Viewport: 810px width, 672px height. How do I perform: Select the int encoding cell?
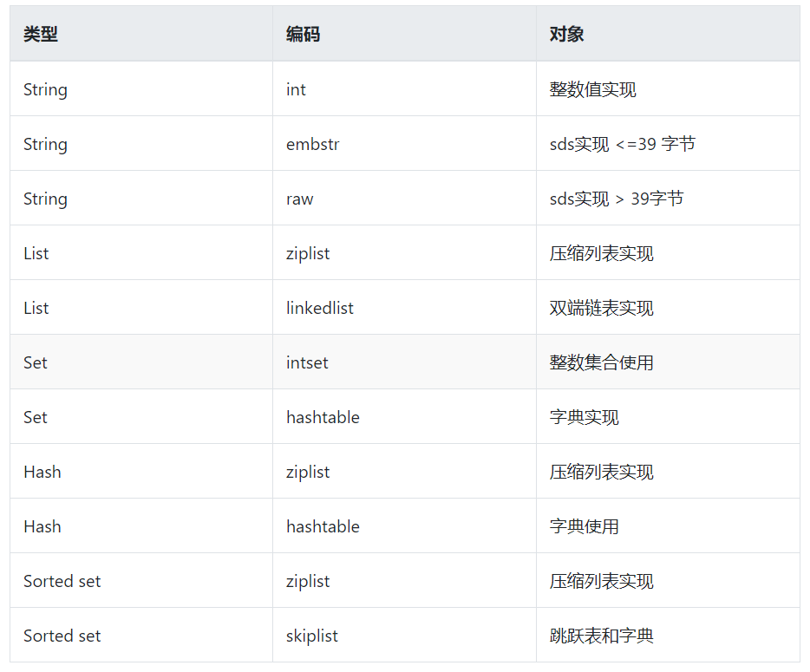tap(296, 89)
